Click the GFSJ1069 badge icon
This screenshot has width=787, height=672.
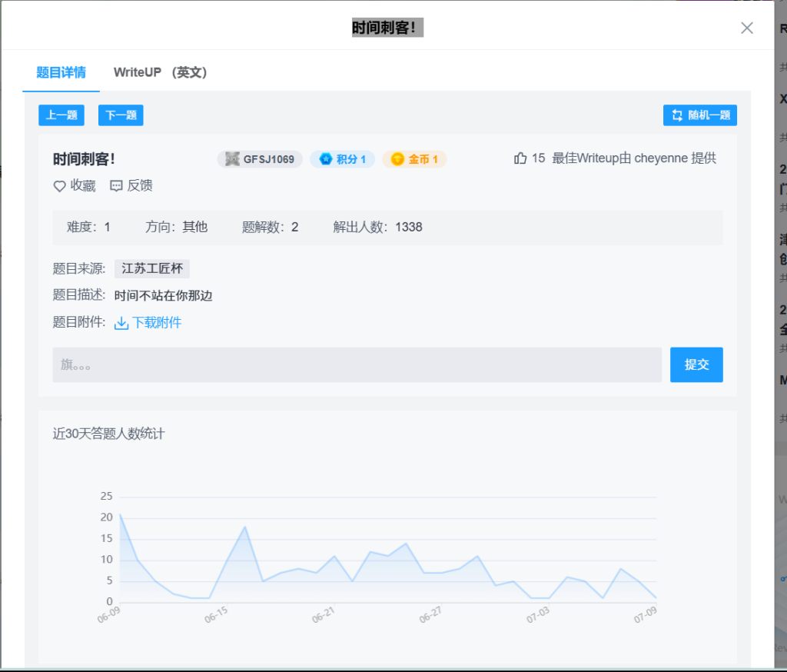pyautogui.click(x=233, y=159)
